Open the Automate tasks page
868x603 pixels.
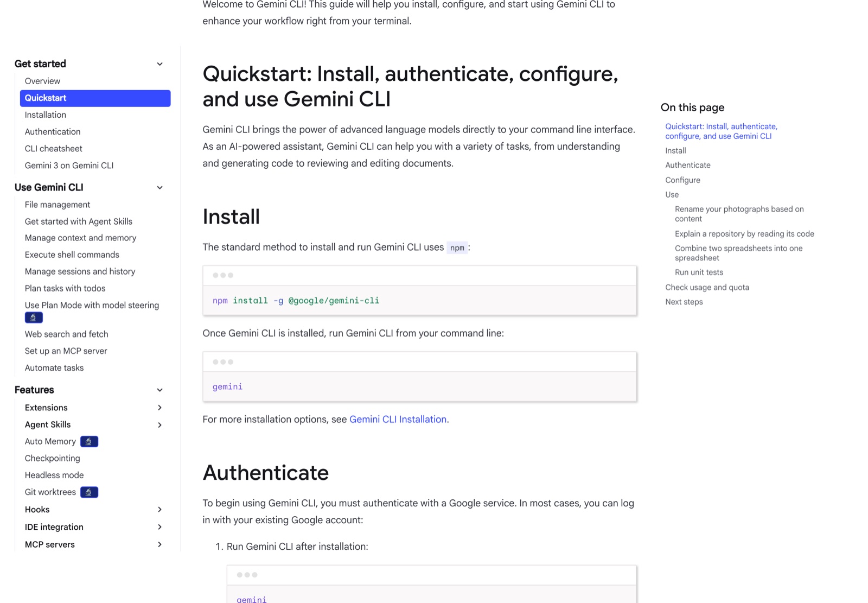point(54,367)
